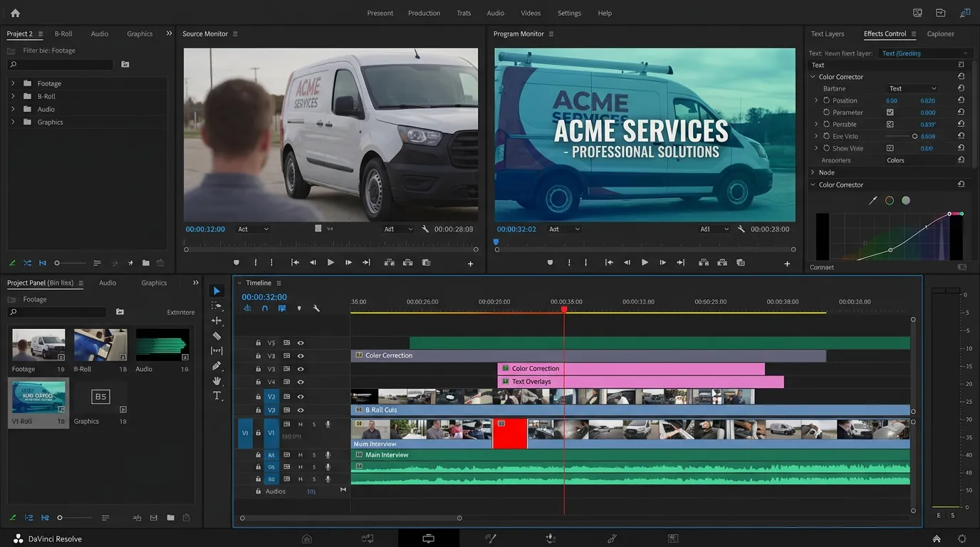Step forward one frame in Source Monitor
980x547 pixels.
[348, 263]
